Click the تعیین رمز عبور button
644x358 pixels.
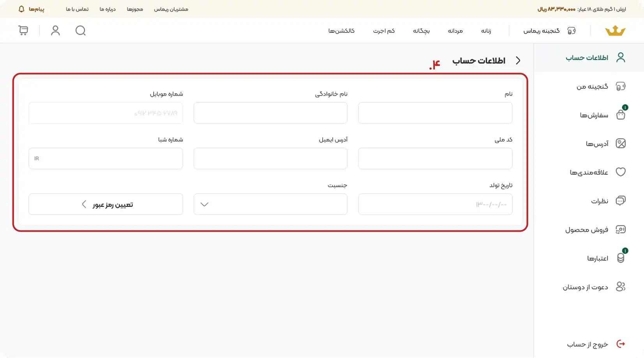click(106, 204)
